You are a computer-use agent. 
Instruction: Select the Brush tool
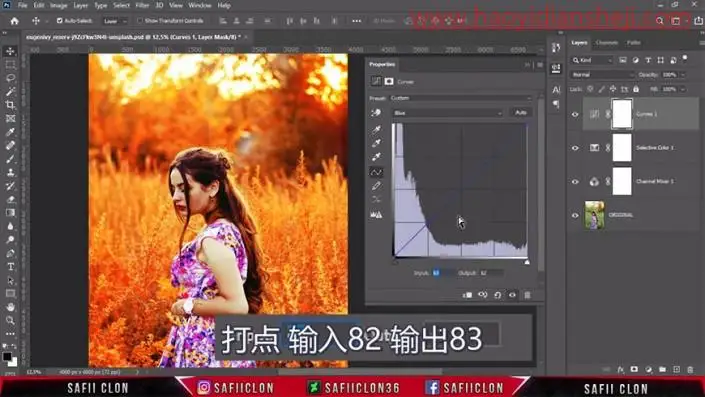[x=10, y=159]
